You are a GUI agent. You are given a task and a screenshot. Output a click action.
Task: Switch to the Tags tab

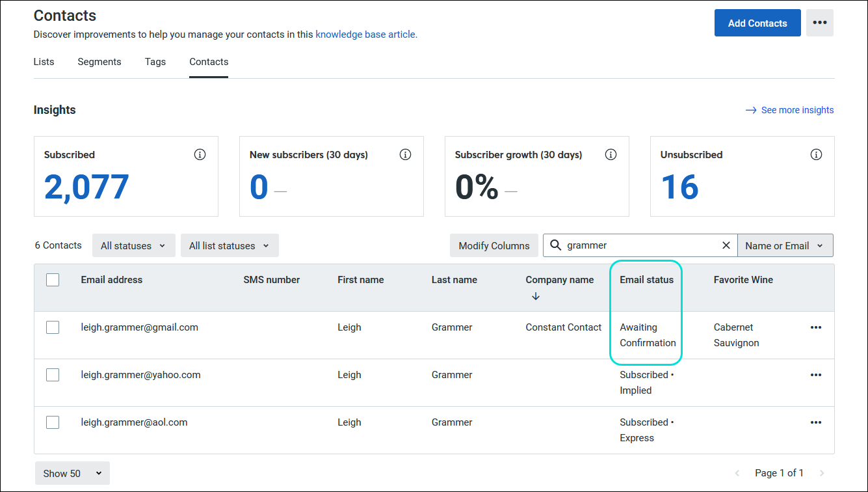155,62
